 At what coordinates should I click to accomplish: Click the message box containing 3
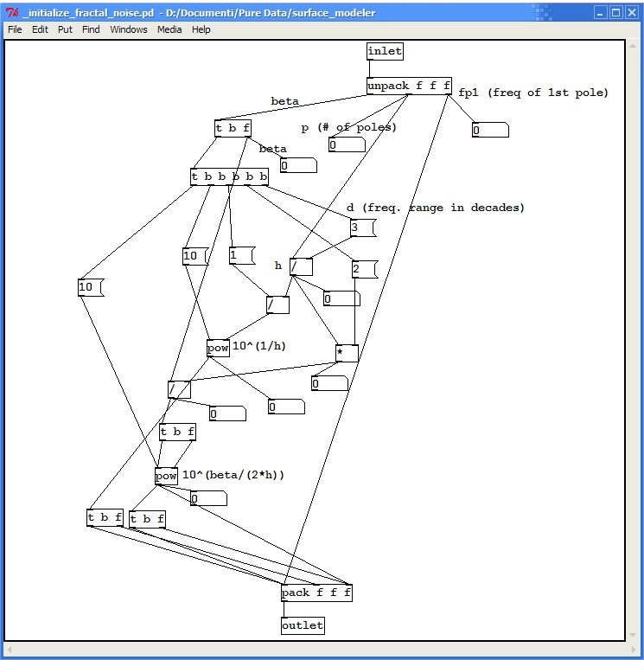[363, 227]
